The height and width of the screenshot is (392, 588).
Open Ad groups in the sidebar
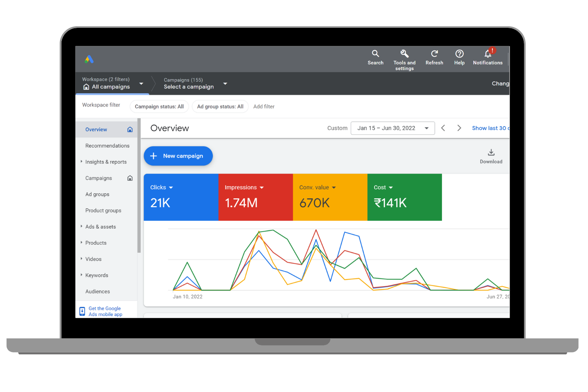(x=97, y=194)
